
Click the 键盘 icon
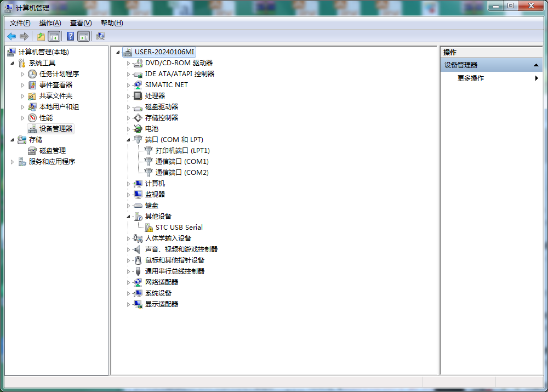coord(138,206)
